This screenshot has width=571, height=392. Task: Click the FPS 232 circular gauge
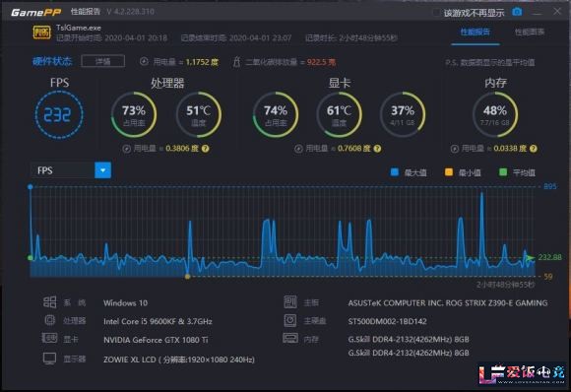pyautogui.click(x=59, y=115)
